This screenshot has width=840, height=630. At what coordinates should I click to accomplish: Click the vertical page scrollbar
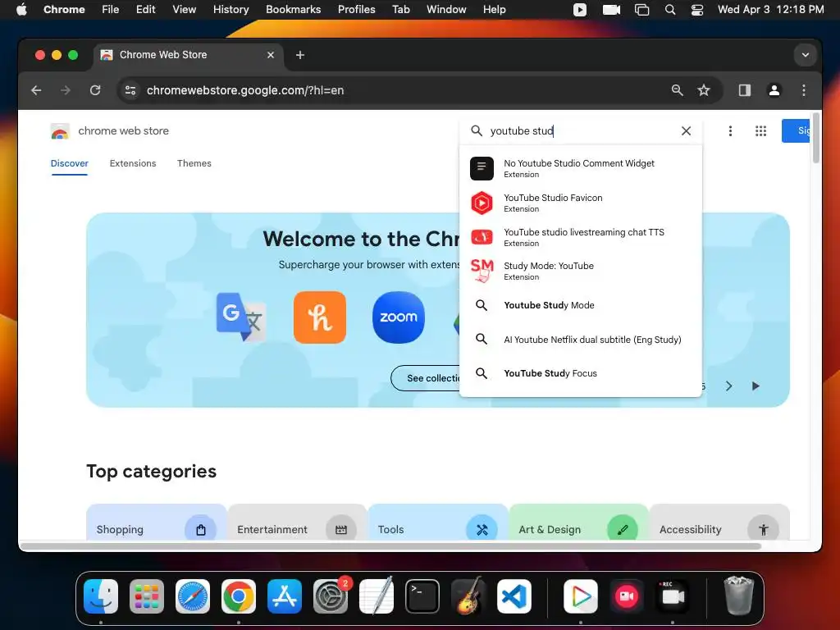click(816, 138)
